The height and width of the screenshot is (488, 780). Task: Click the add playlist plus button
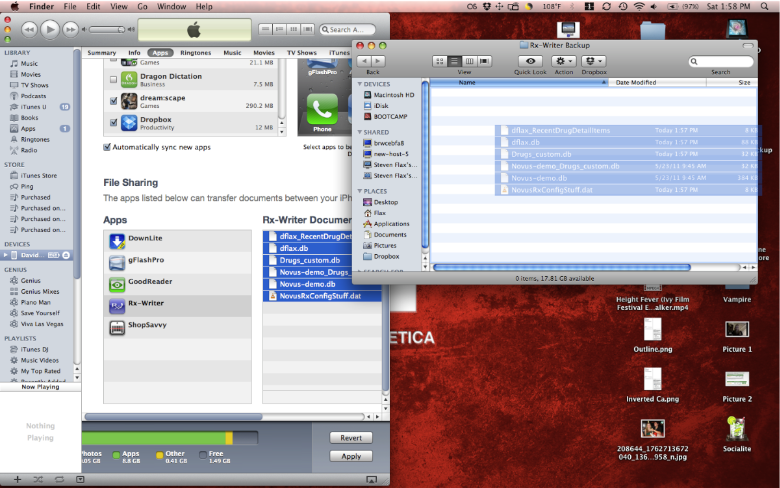point(17,480)
